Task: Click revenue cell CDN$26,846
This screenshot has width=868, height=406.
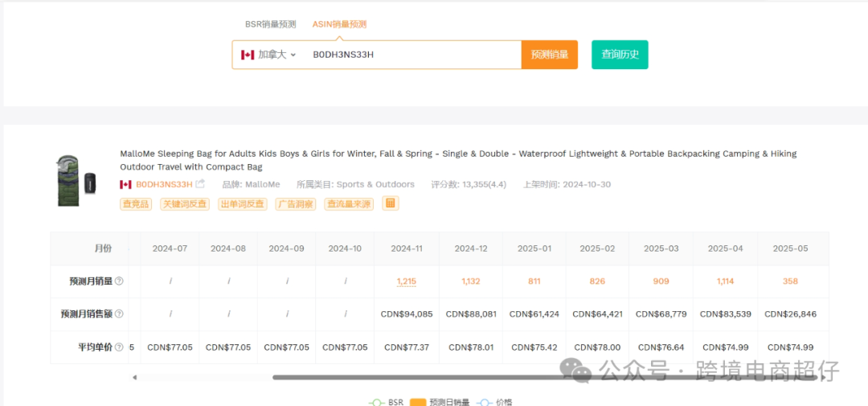Action: (790, 314)
